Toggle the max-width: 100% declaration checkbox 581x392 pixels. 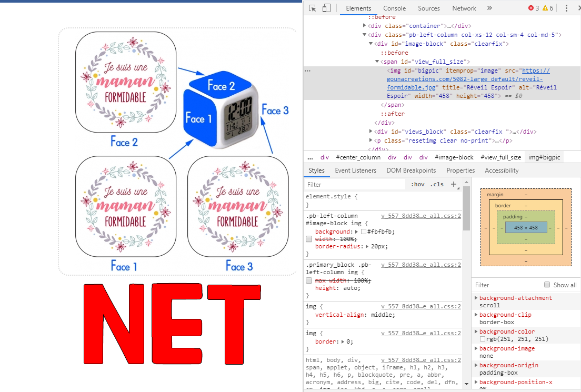[x=309, y=280]
